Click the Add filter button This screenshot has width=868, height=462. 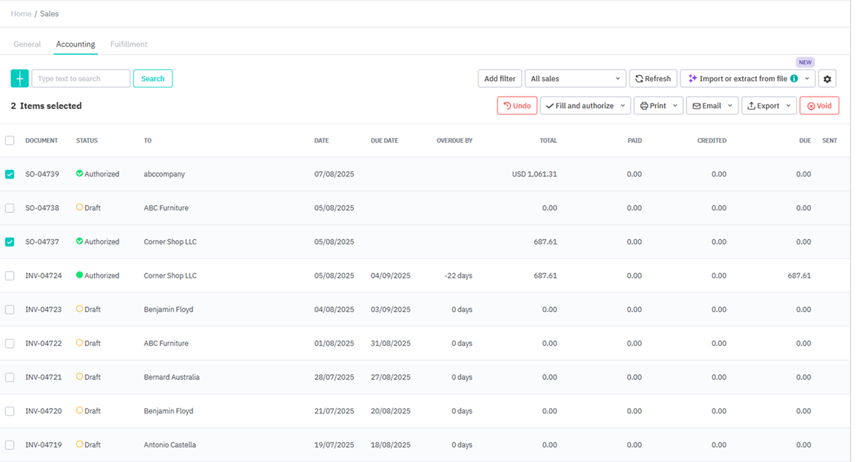499,78
